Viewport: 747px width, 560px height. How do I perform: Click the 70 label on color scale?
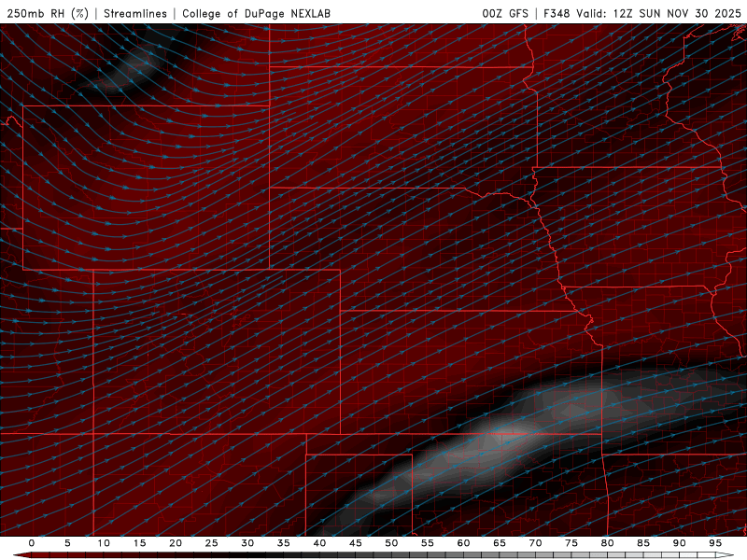(535, 543)
